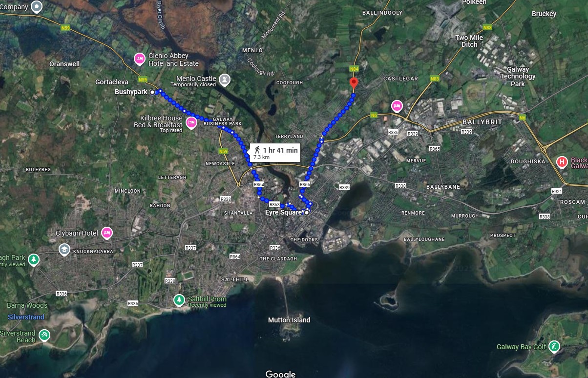Select the Bushypark route start waypoint
This screenshot has height=378, width=588.
152,92
